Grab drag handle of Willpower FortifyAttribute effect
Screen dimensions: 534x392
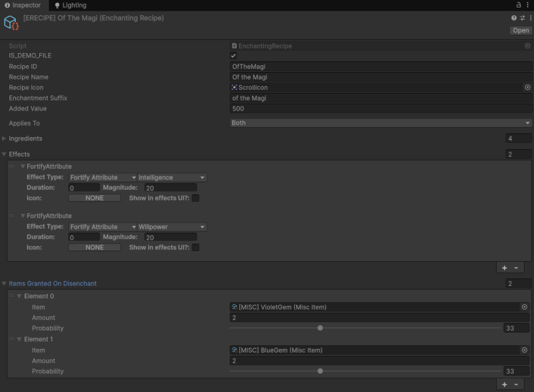11,216
